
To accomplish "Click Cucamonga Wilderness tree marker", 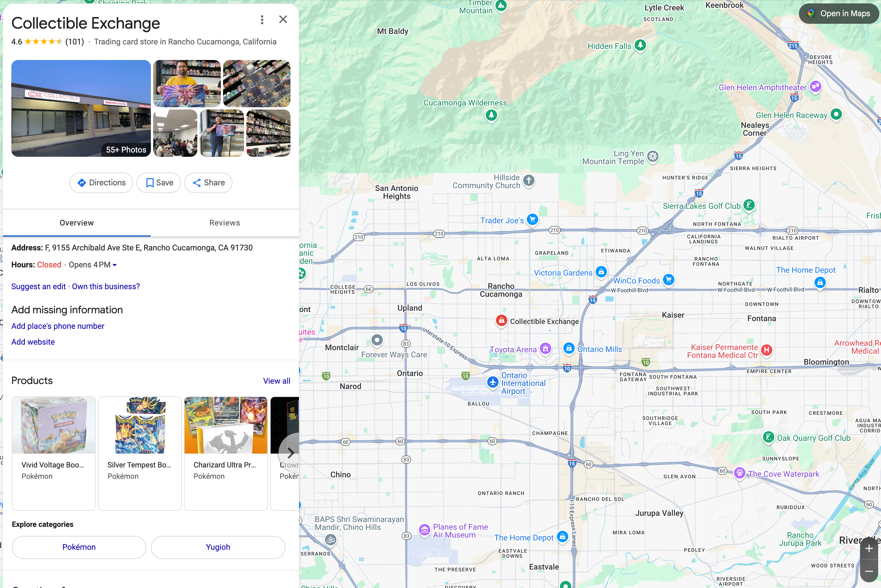I will [x=491, y=115].
